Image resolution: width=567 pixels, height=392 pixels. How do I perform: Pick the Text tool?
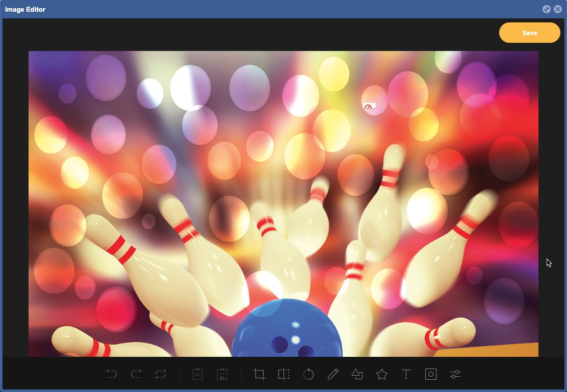click(x=406, y=374)
